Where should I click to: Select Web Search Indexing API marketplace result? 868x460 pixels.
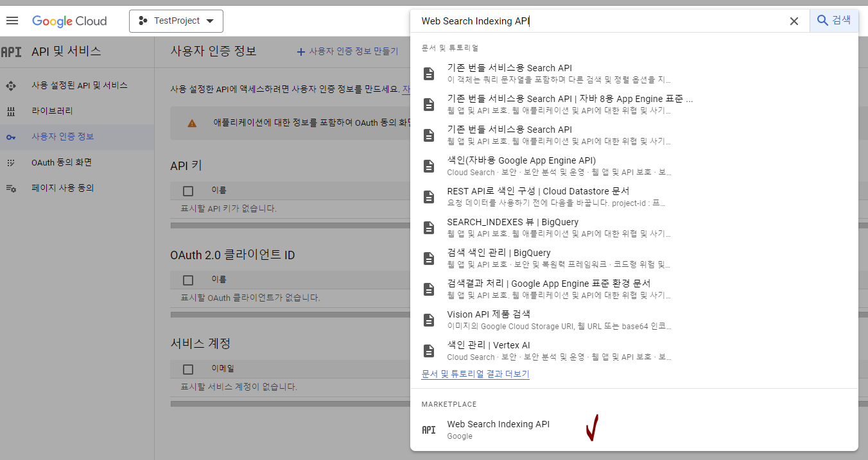tap(634, 430)
